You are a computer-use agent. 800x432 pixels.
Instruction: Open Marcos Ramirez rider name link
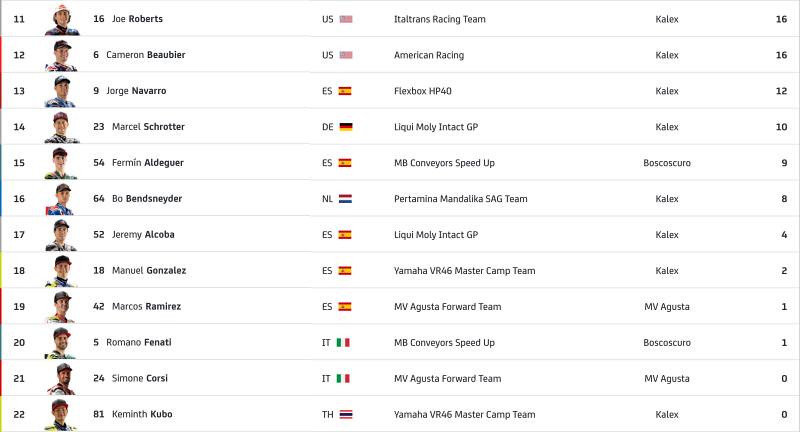click(x=146, y=307)
